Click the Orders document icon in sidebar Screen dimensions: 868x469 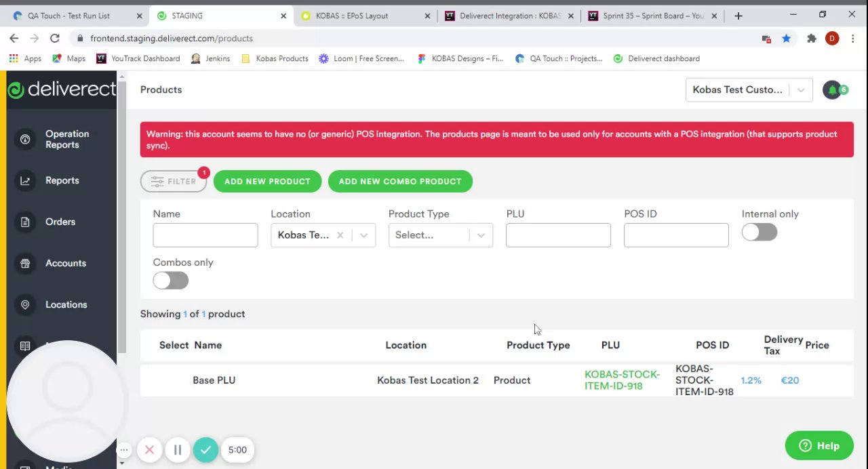25,222
